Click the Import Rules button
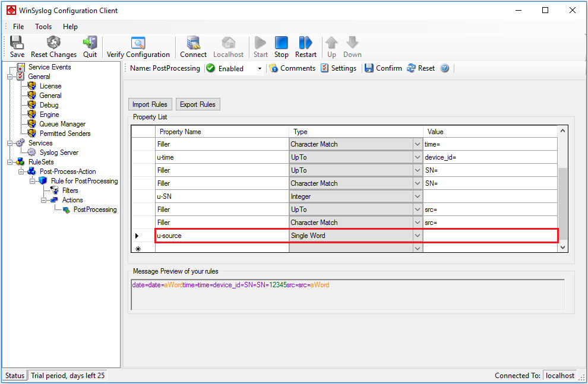Screen dimensions: 588x384 (x=150, y=104)
